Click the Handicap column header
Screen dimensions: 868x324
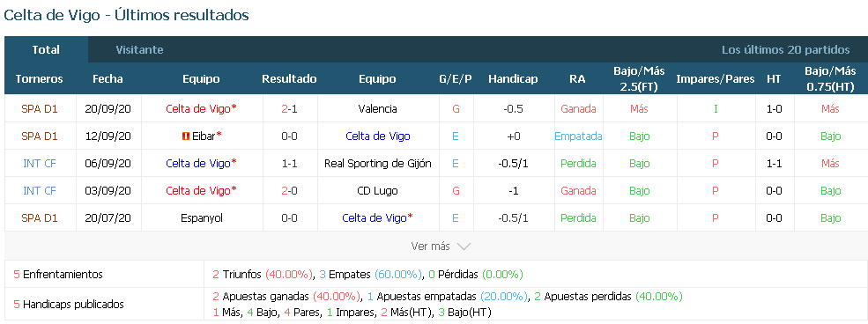pos(513,79)
